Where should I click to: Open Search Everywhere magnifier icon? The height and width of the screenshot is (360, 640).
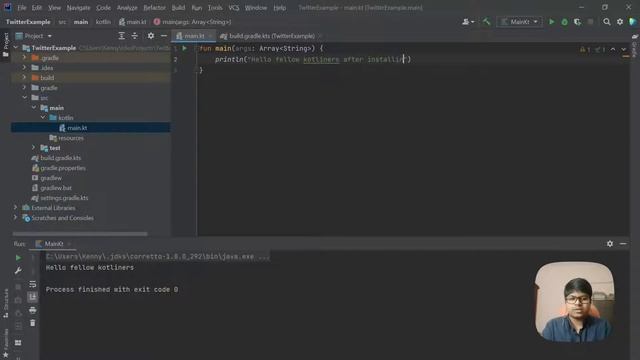point(607,22)
